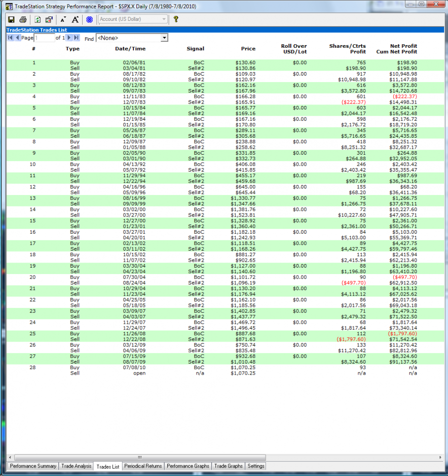
Task: Click shares count 917 in trade 2
Action: 361,74
